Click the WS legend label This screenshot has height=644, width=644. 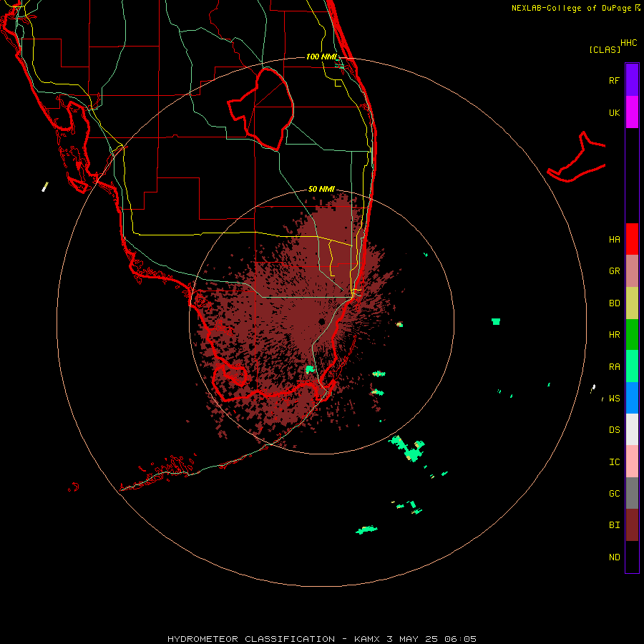click(614, 399)
